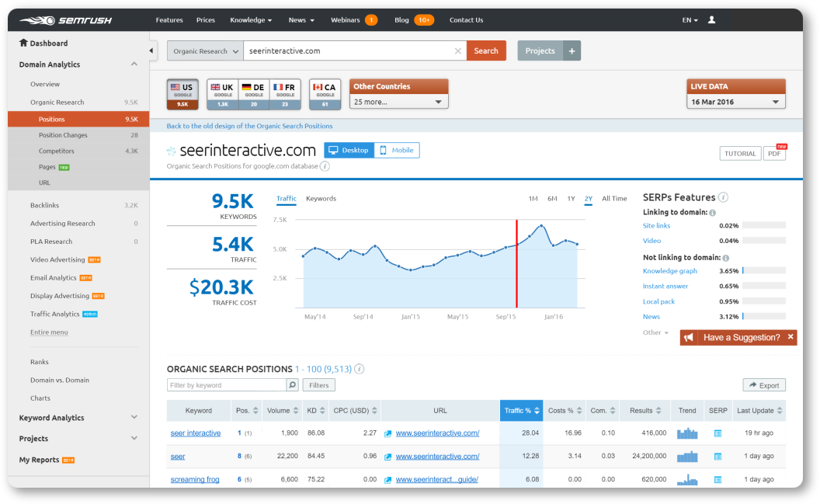Collapse the Domain Analytics section
Image resolution: width=820 pixels, height=504 pixels.
(134, 64)
